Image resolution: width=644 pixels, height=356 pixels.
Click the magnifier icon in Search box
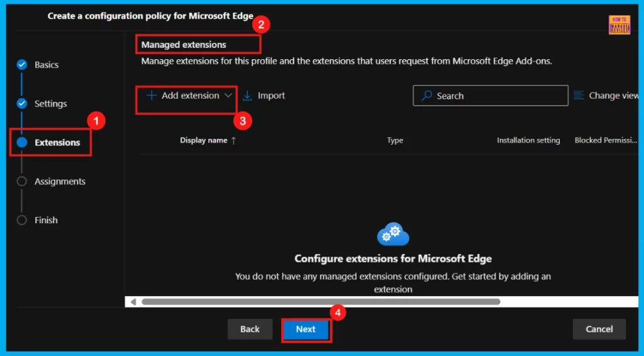point(427,95)
